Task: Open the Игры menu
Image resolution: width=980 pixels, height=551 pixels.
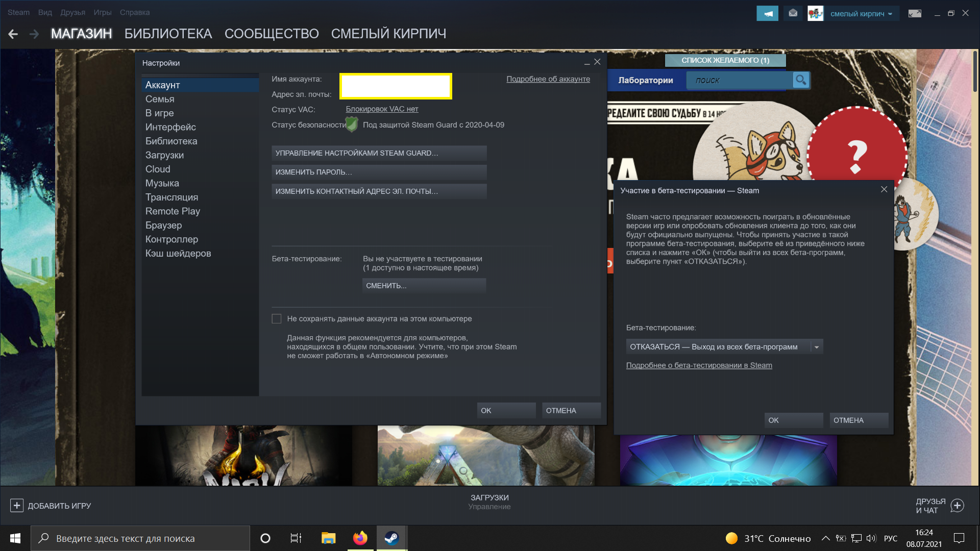Action: point(103,12)
